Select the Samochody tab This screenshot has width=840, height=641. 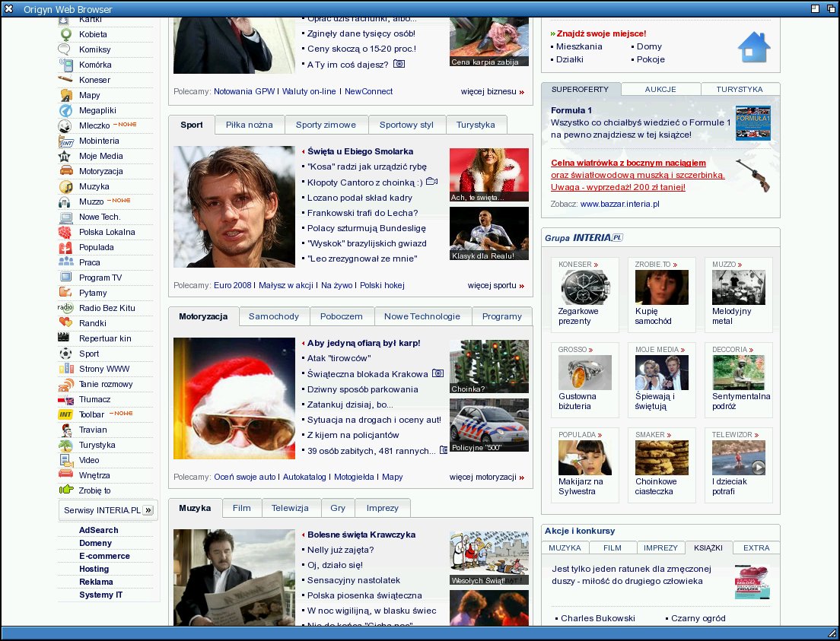point(274,316)
